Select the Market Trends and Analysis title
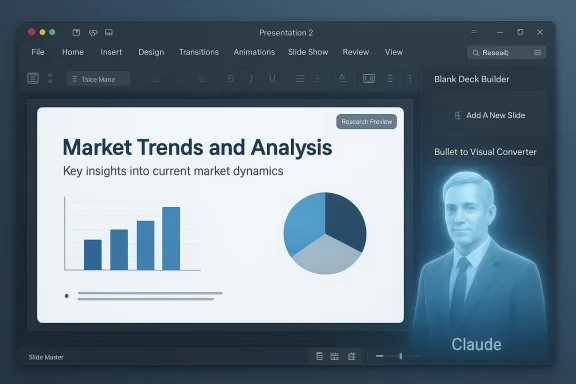Viewport: 576px width, 384px height. coord(197,148)
